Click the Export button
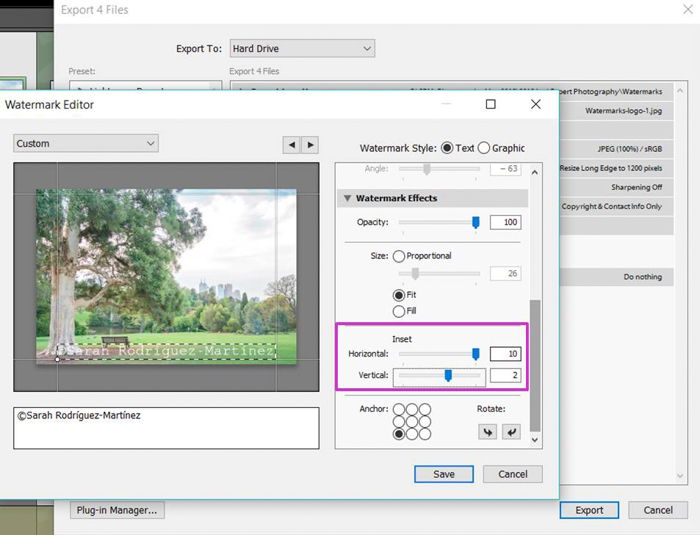700x535 pixels. (x=589, y=510)
